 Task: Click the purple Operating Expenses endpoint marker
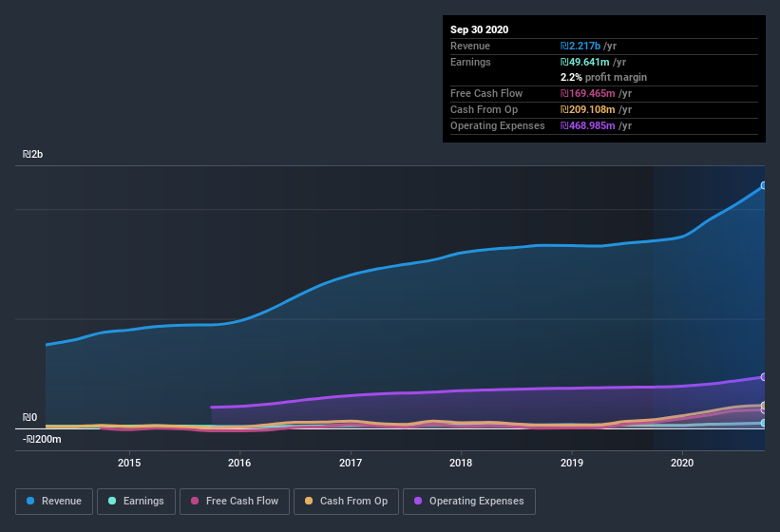tap(764, 377)
